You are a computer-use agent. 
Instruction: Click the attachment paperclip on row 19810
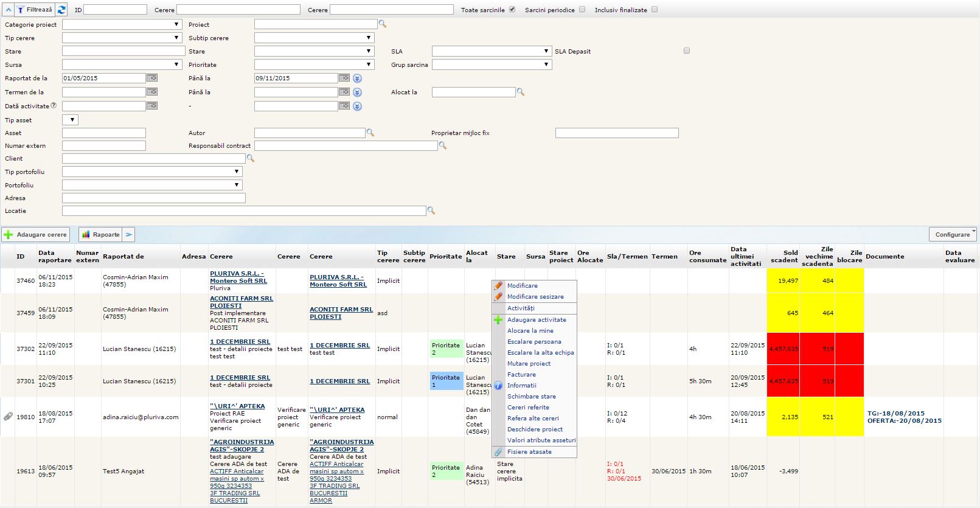pos(8,417)
